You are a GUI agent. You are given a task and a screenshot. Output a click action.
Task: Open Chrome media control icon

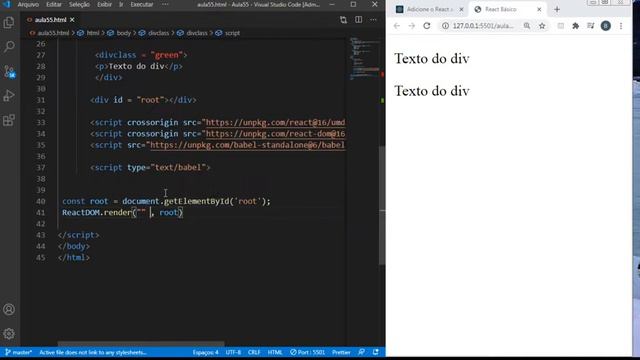(x=591, y=26)
